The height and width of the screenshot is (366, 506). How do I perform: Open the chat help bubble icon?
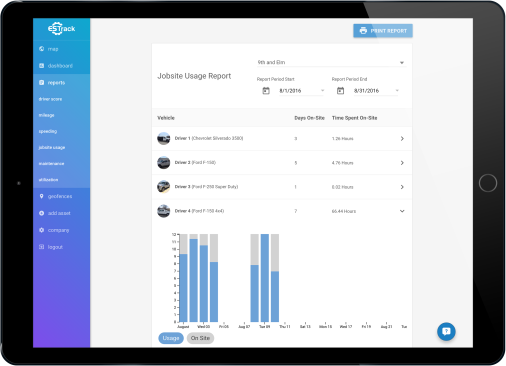click(446, 331)
